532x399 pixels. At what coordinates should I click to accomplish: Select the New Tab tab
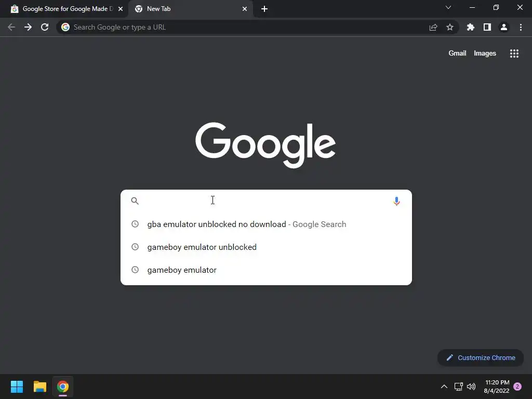coord(190,9)
